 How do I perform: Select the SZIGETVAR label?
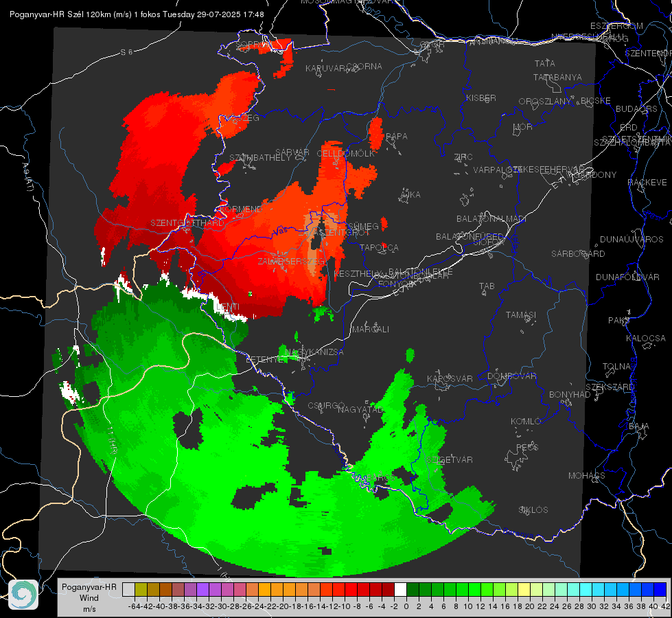pos(450,460)
